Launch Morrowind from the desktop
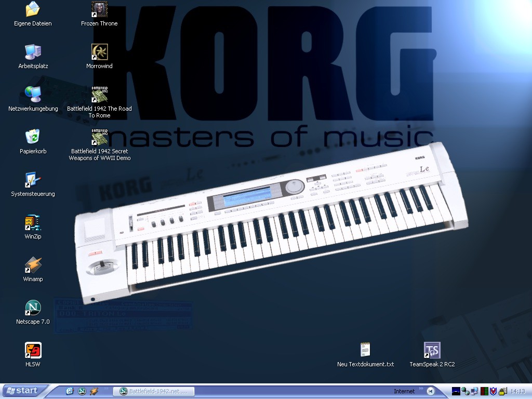The height and width of the screenshot is (399, 532). [x=99, y=51]
